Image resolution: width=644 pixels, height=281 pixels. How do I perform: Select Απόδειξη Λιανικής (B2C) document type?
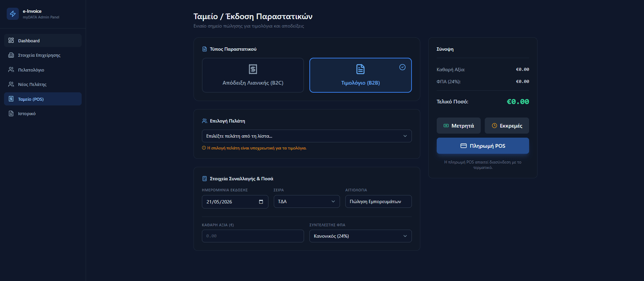tap(253, 75)
